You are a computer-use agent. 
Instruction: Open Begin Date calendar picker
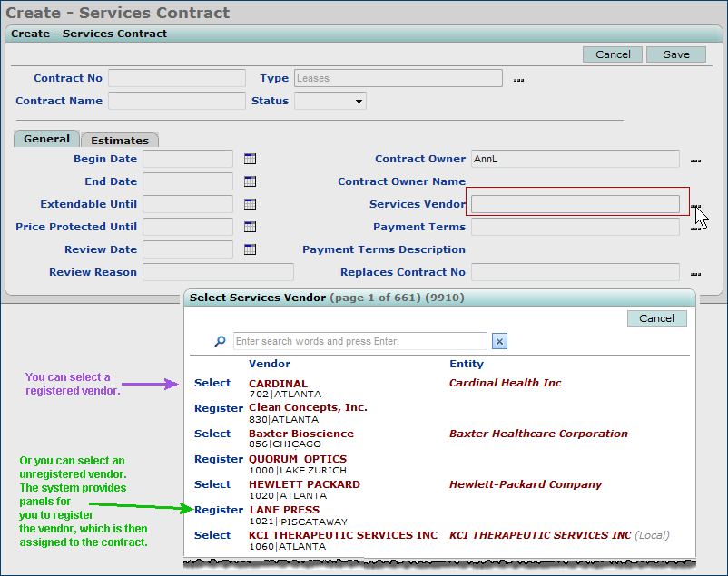coord(250,159)
